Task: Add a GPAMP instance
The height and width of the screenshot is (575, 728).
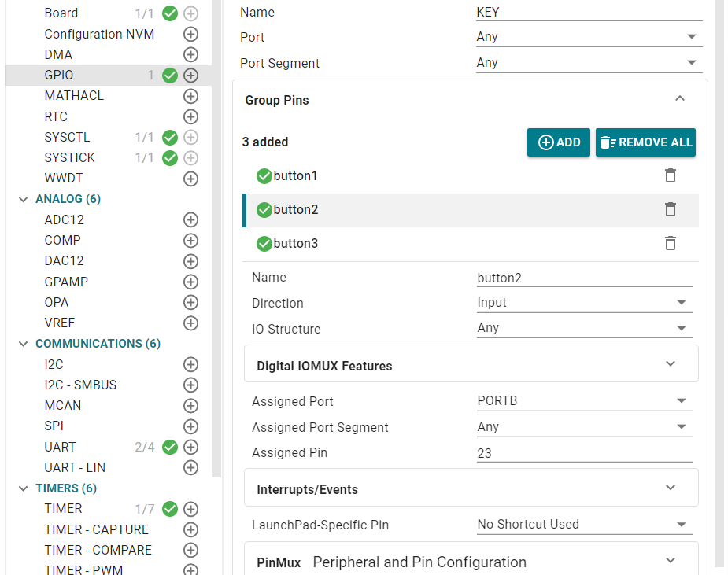Action: point(190,282)
